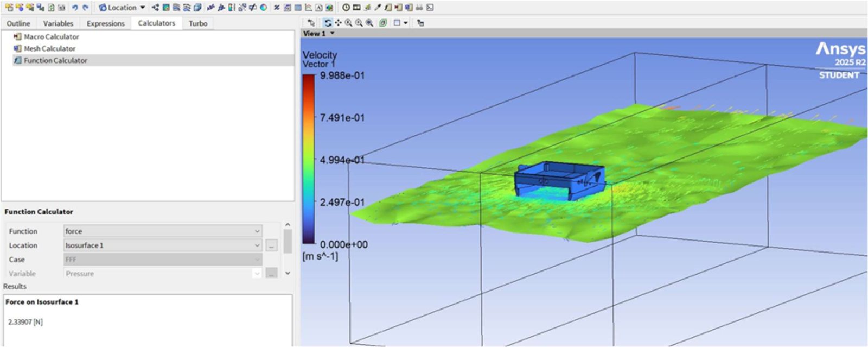This screenshot has width=868, height=347.
Task: Toggle the viewer sync icon after layout
Action: click(420, 23)
